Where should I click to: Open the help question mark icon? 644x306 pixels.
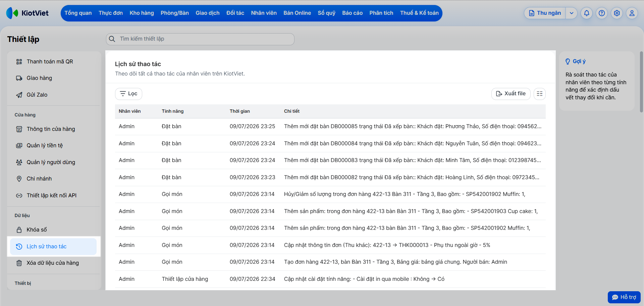pyautogui.click(x=602, y=13)
